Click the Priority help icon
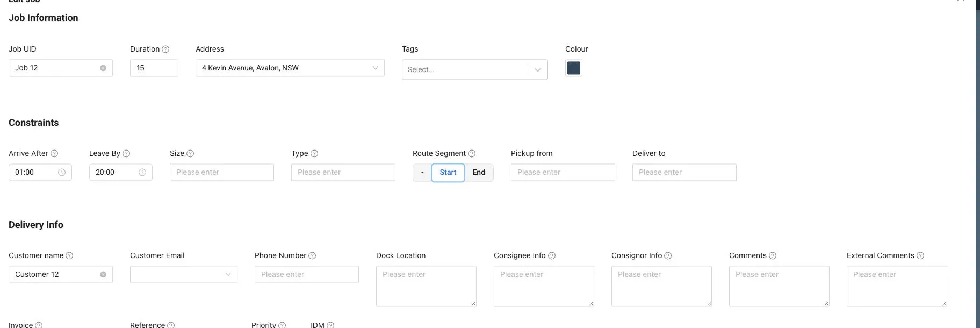Image resolution: width=980 pixels, height=328 pixels. [x=282, y=325]
